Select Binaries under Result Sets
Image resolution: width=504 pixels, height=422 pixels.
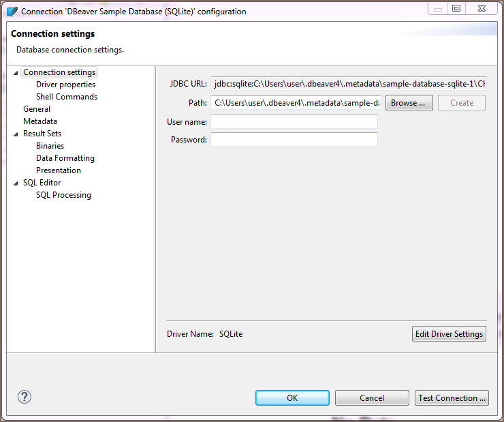[50, 146]
